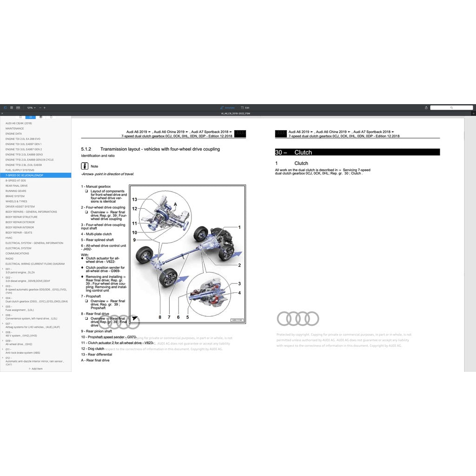
Task: Activate the Annotate tool
Action: [227, 107]
